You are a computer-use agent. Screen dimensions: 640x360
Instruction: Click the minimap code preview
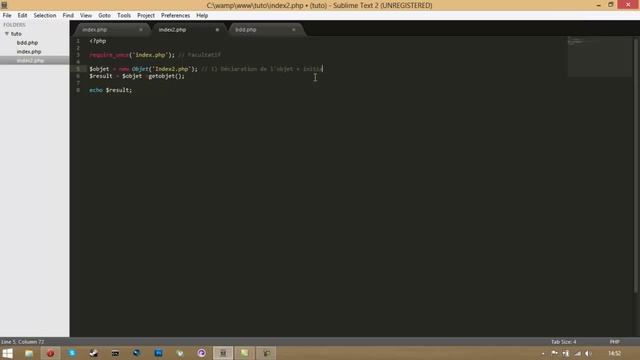click(599, 56)
